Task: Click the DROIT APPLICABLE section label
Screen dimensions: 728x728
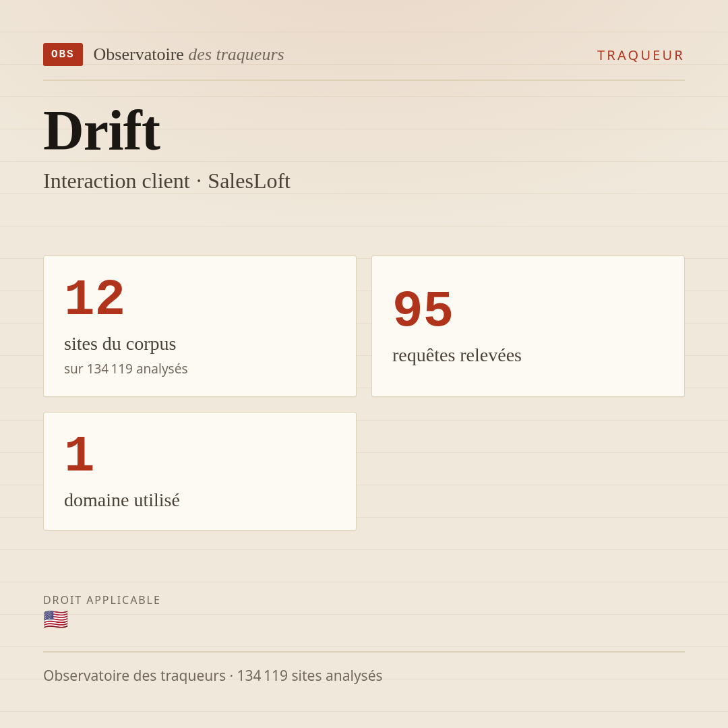Action: tap(102, 601)
